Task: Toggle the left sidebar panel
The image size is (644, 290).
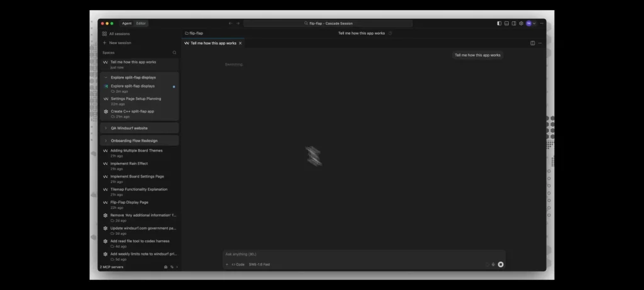Action: tap(499, 23)
